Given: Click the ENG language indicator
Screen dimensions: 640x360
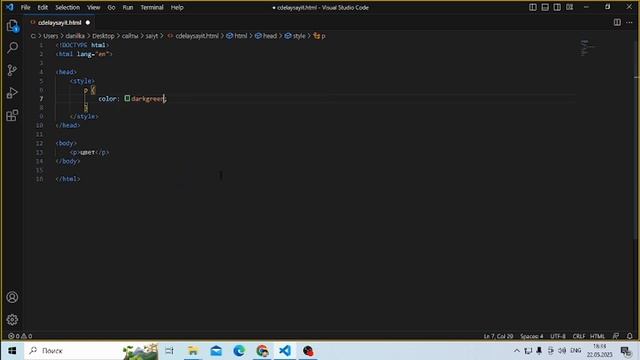Looking at the screenshot, I should click(x=576, y=351).
